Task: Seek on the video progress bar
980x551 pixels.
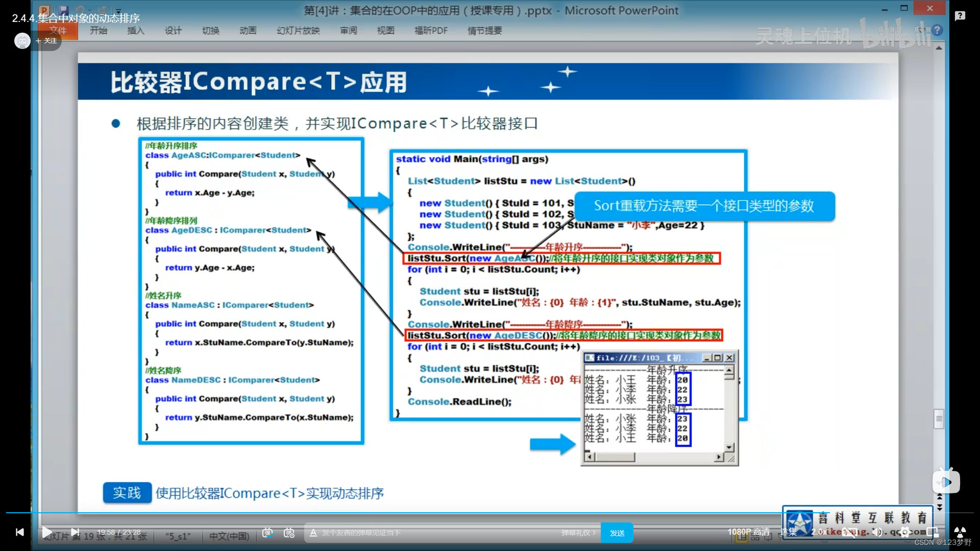Action: coord(490,512)
